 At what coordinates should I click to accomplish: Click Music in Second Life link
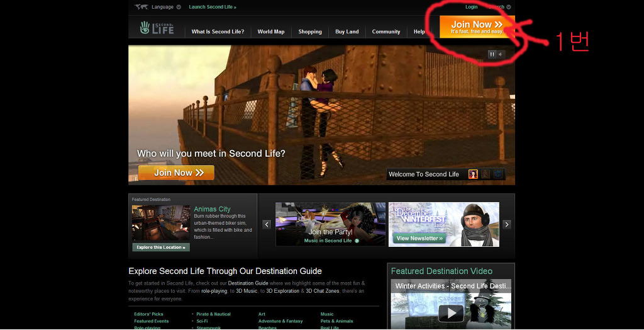pyautogui.click(x=328, y=241)
